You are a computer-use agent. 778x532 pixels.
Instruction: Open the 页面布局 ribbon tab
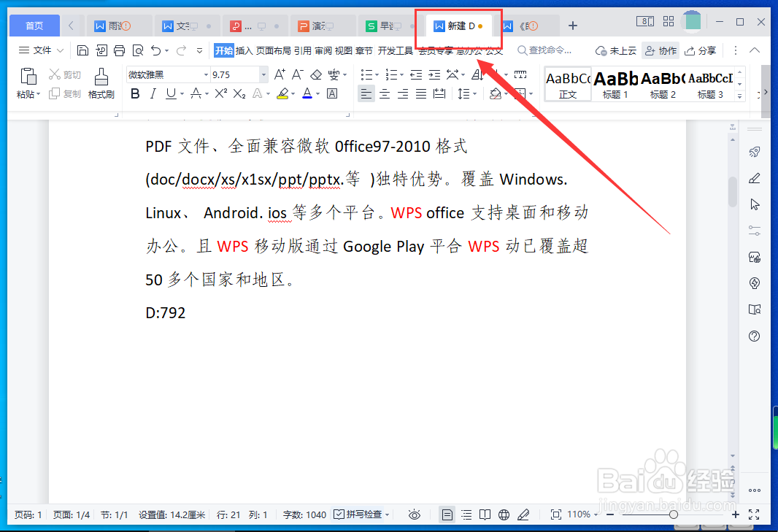pyautogui.click(x=274, y=50)
